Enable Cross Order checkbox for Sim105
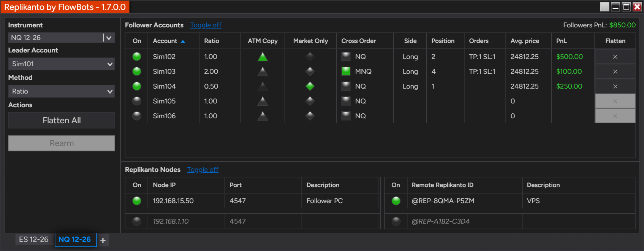Viewport: 644px width, 251px height. pos(346,101)
